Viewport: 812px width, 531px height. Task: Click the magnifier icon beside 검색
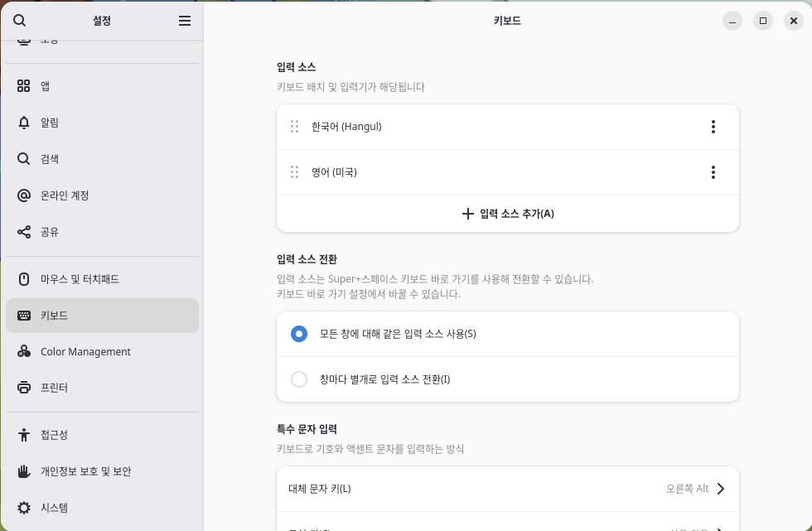[24, 159]
